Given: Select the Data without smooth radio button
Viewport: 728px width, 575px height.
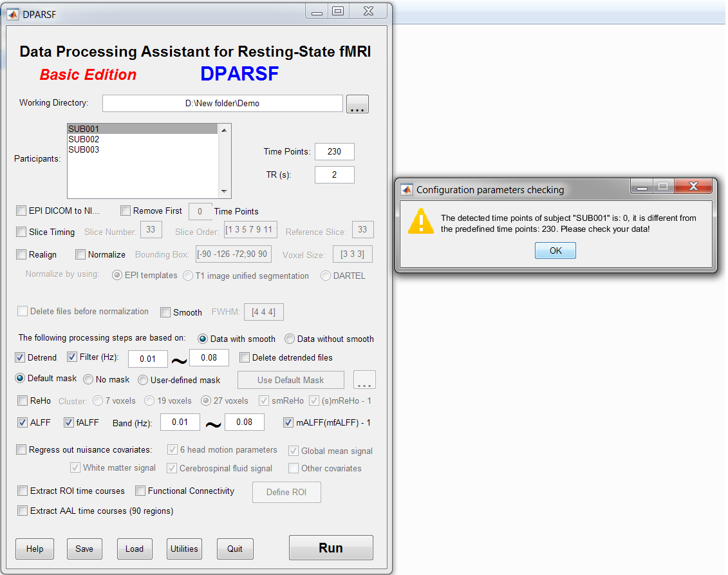Looking at the screenshot, I should tap(290, 339).
